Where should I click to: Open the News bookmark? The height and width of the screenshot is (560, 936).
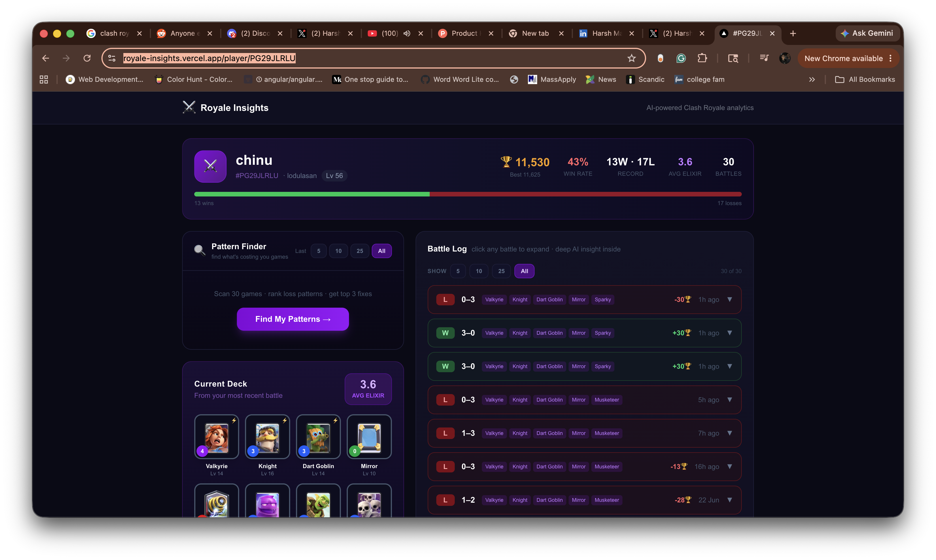click(601, 79)
